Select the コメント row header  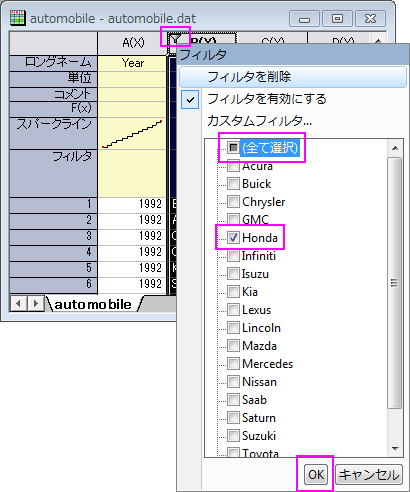[x=53, y=94]
